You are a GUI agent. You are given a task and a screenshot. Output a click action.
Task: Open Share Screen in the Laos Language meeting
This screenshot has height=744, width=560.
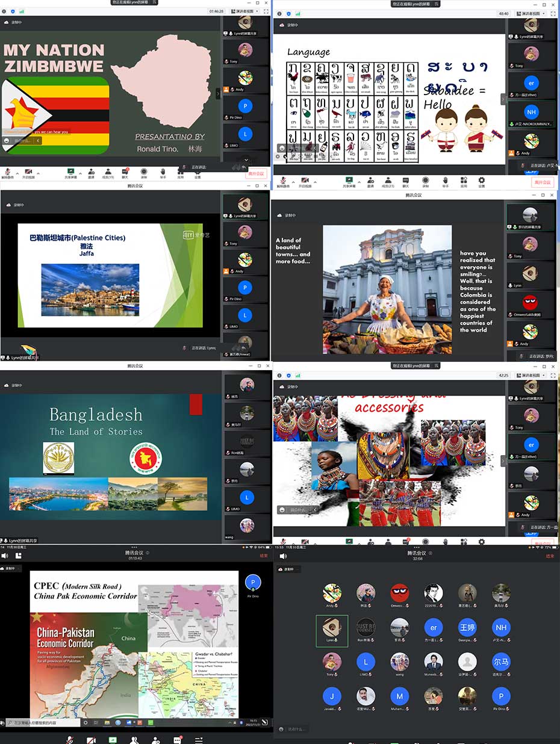click(349, 180)
